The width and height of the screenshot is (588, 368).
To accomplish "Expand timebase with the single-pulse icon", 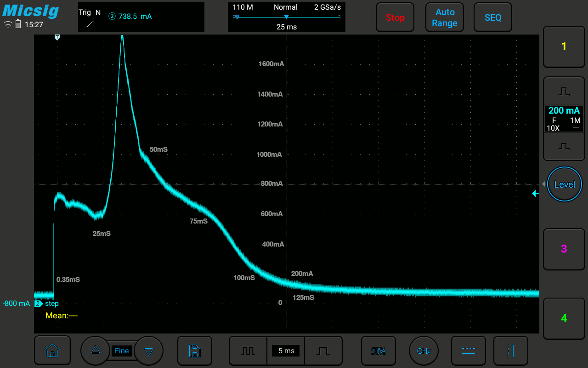I will click(x=323, y=351).
